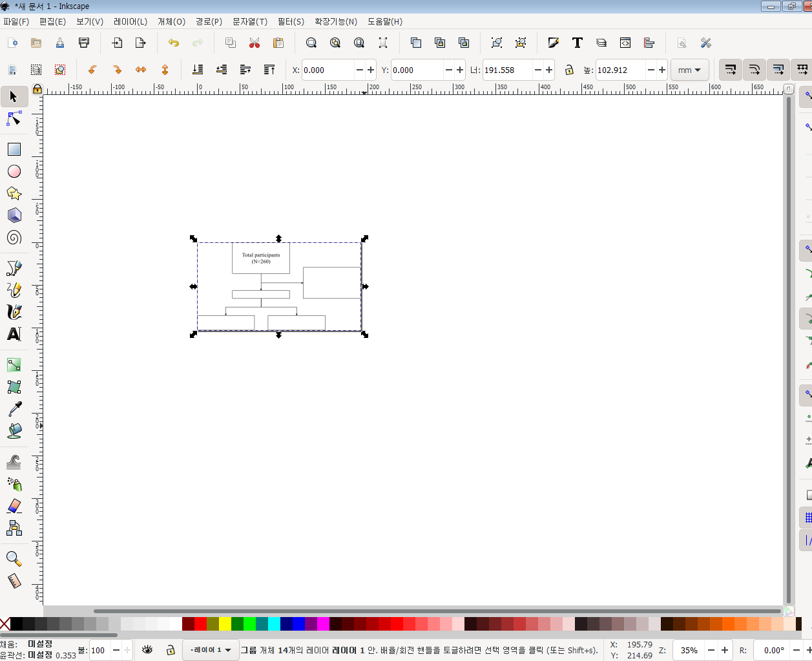The height and width of the screenshot is (661, 812).
Task: Activate the Gradient tool
Action: pyautogui.click(x=14, y=365)
